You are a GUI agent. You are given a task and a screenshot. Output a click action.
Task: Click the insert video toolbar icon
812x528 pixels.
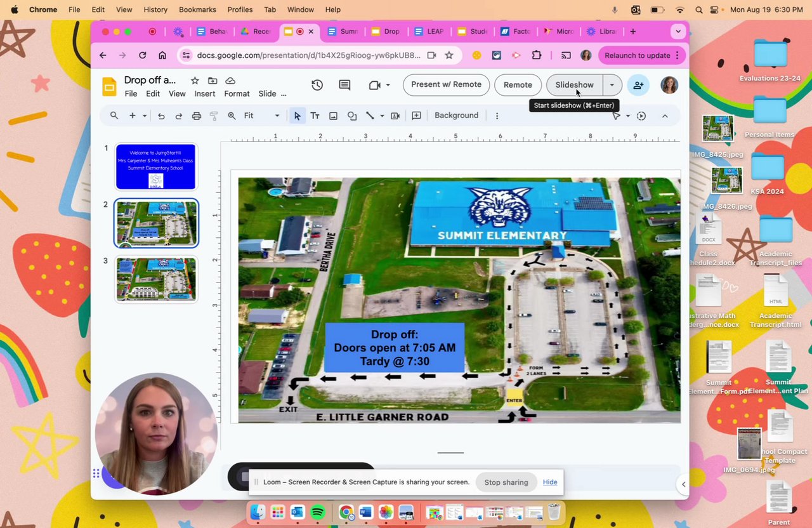[395, 116]
